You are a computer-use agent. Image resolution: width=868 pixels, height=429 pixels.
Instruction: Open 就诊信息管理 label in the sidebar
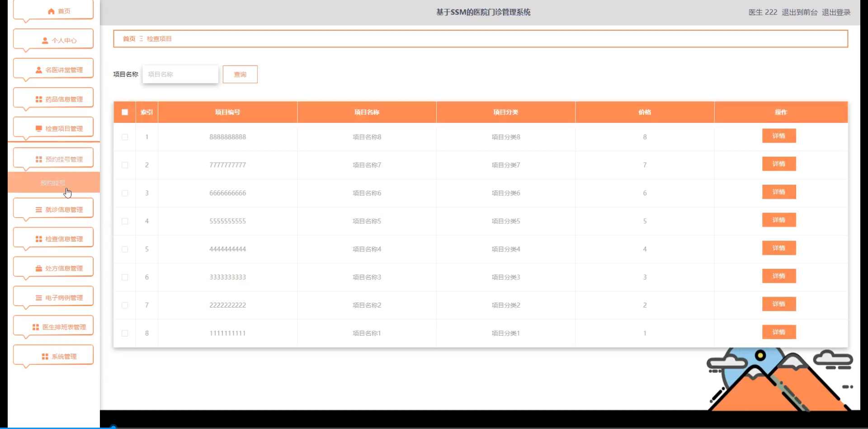click(64, 210)
